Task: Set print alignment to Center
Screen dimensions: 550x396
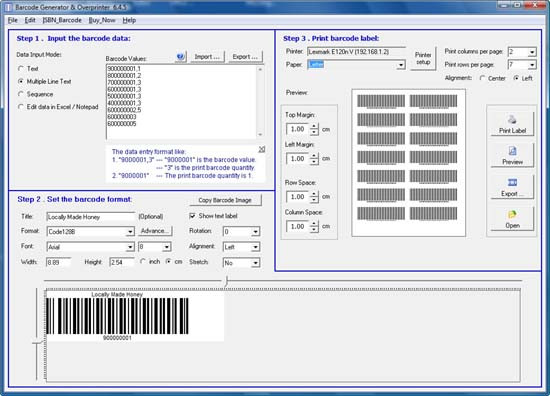Action: (x=483, y=78)
